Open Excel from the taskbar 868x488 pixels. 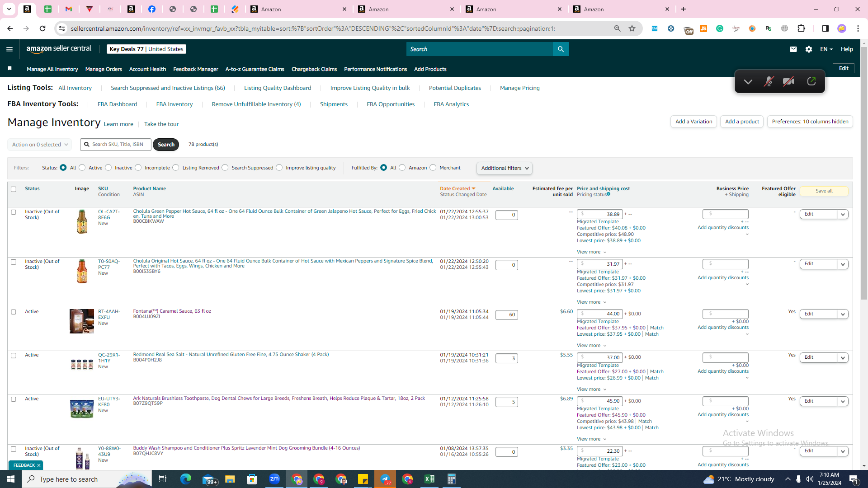click(429, 479)
